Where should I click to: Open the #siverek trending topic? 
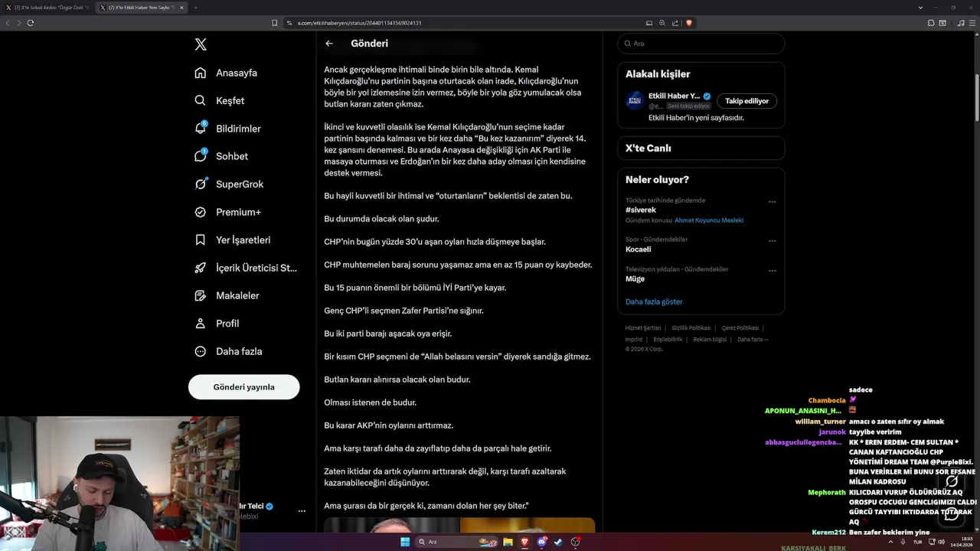point(641,210)
